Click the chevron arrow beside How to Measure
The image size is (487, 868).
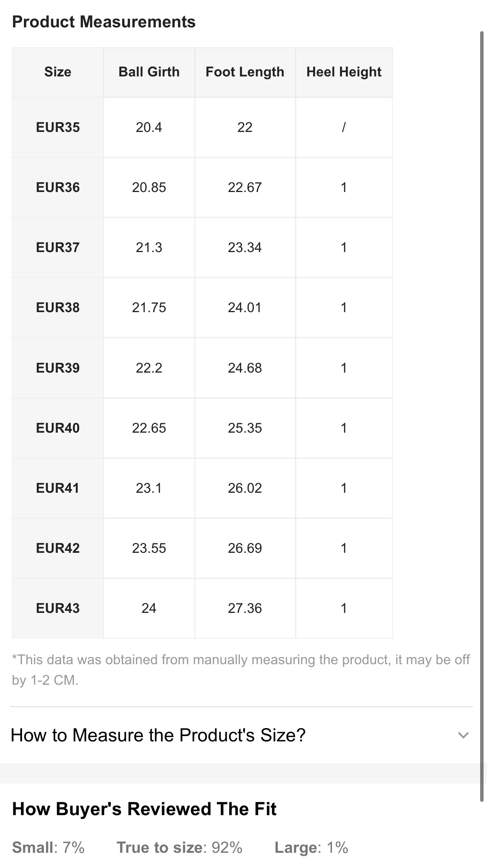[x=463, y=735]
